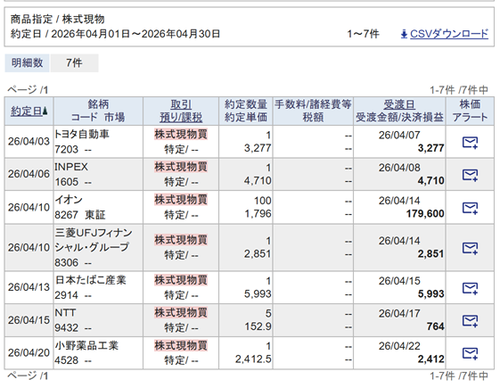
Task: Click the 日本たばこ産業 stock name
Action: 90,280
